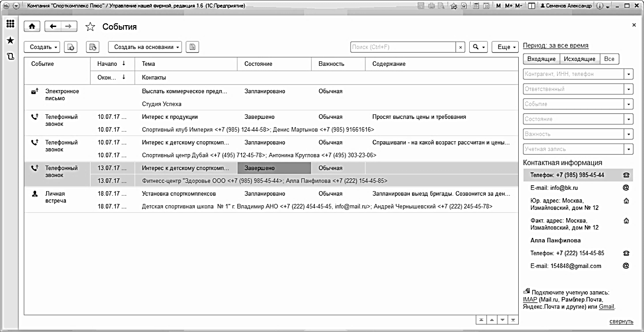Expand the Контрагент, ИНН, телефон filter dropdown
644x332 pixels.
(x=629, y=74)
